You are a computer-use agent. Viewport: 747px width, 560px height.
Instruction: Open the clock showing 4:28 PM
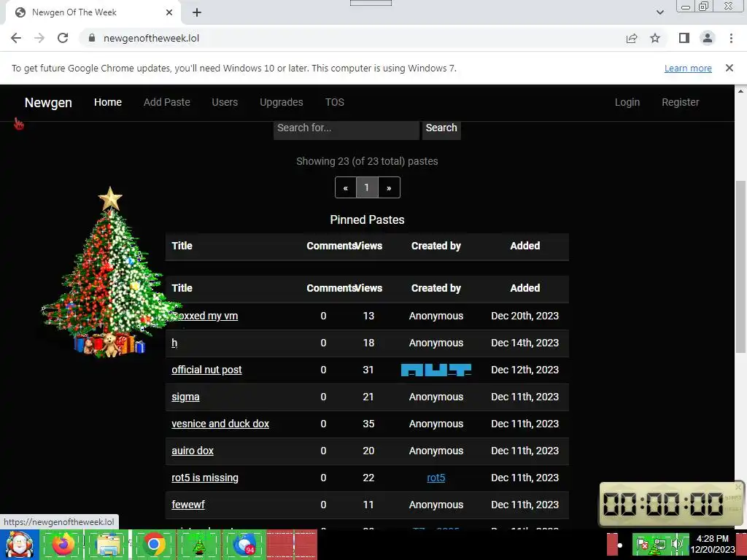[x=713, y=544]
